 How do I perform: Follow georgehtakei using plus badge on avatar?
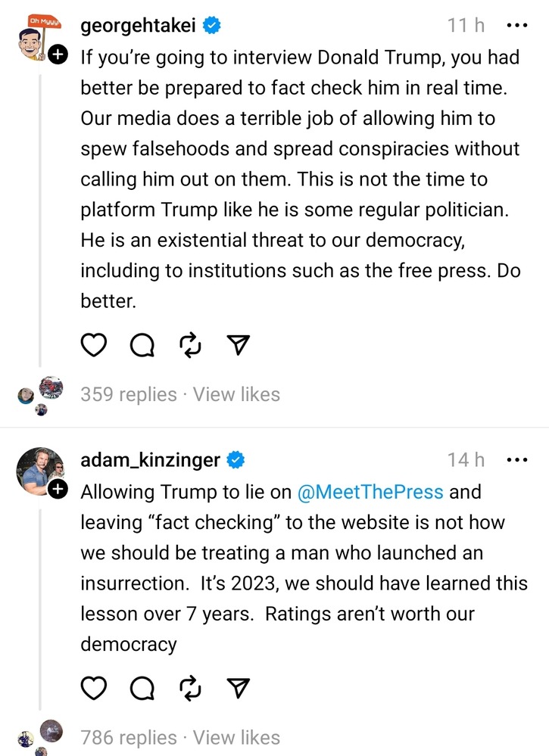58,54
